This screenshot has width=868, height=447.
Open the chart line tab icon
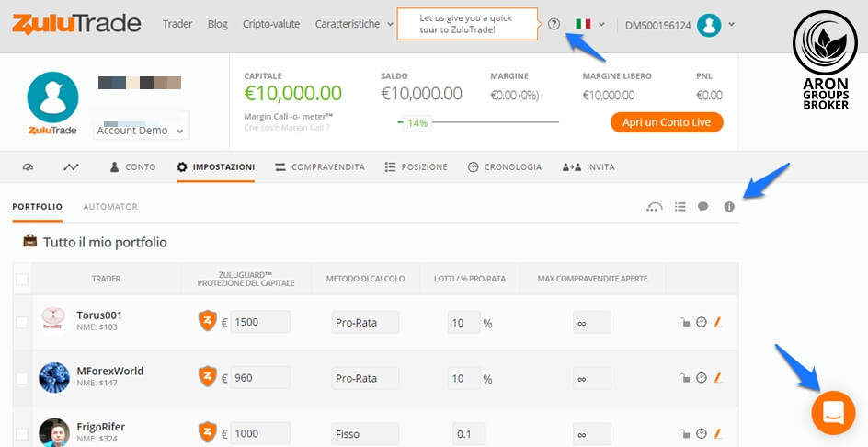point(71,166)
